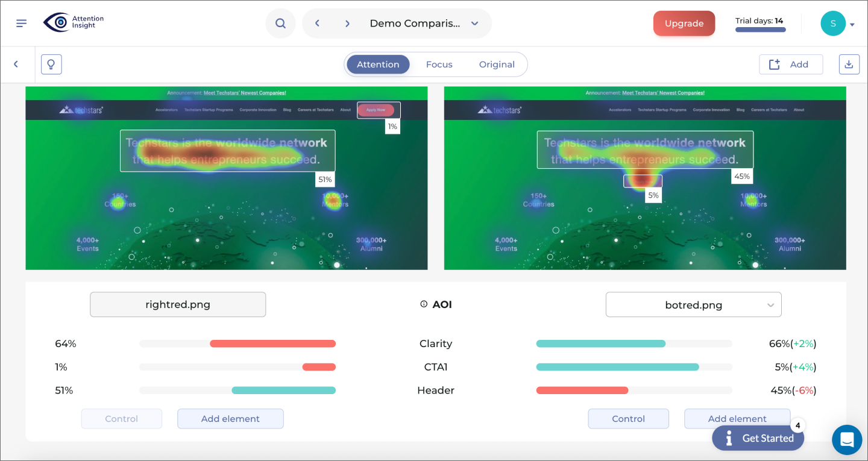Click the Upgrade button
This screenshot has height=461, width=868.
[x=684, y=23]
